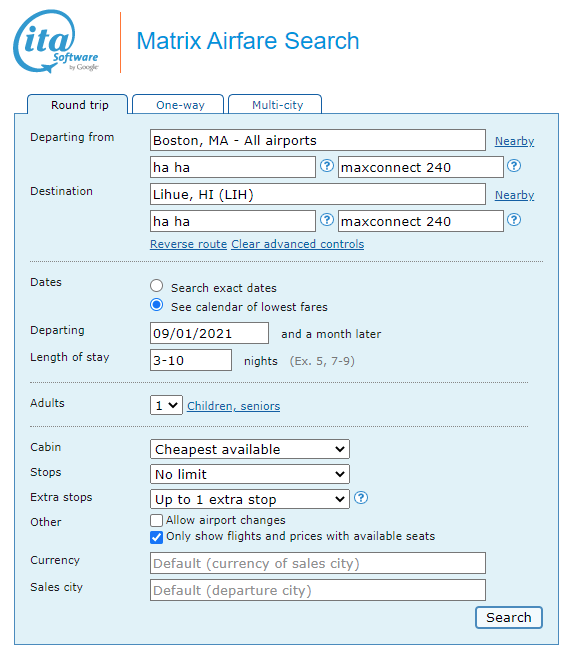
Task: Open the Adults count dropdown
Action: coord(166,405)
